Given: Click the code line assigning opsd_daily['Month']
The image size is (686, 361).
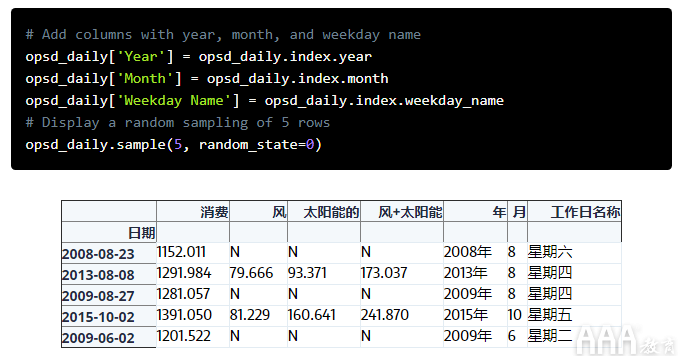Looking at the screenshot, I should click(207, 79).
